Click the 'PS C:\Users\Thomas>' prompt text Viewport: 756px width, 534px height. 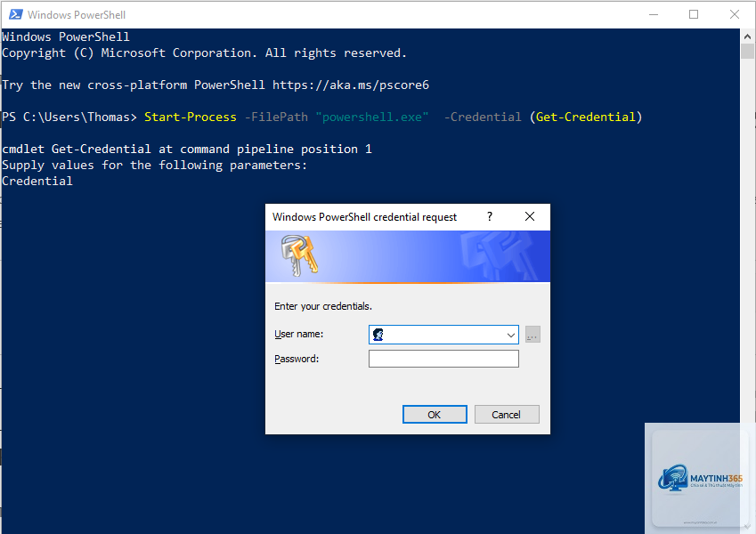[x=69, y=117]
